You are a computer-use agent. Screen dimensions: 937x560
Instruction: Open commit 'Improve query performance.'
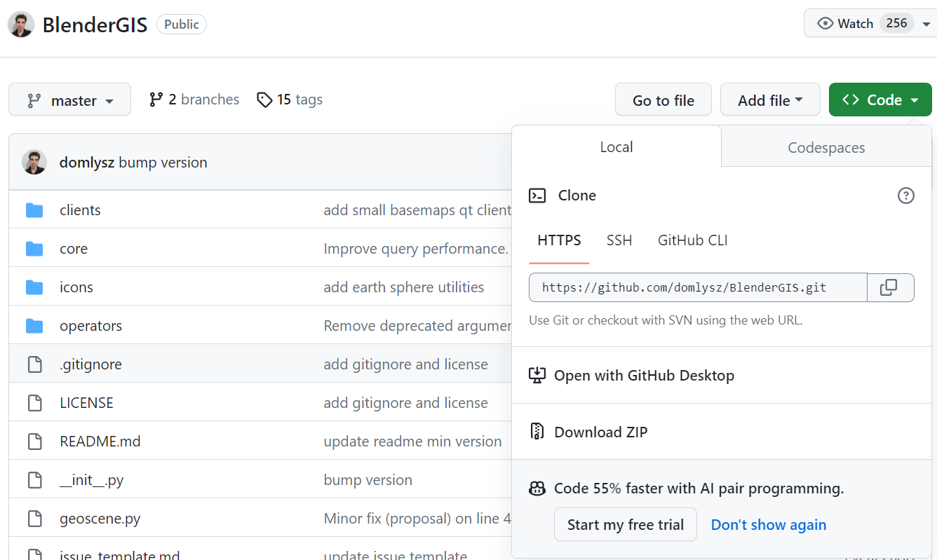[416, 249]
